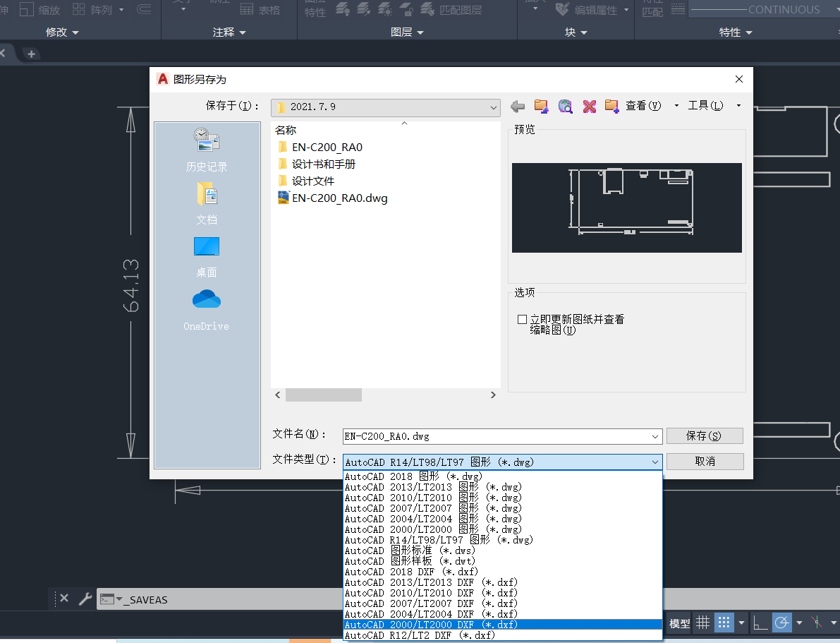Click the left scroll arrow in file list
This screenshot has height=643, width=840.
pos(277,395)
